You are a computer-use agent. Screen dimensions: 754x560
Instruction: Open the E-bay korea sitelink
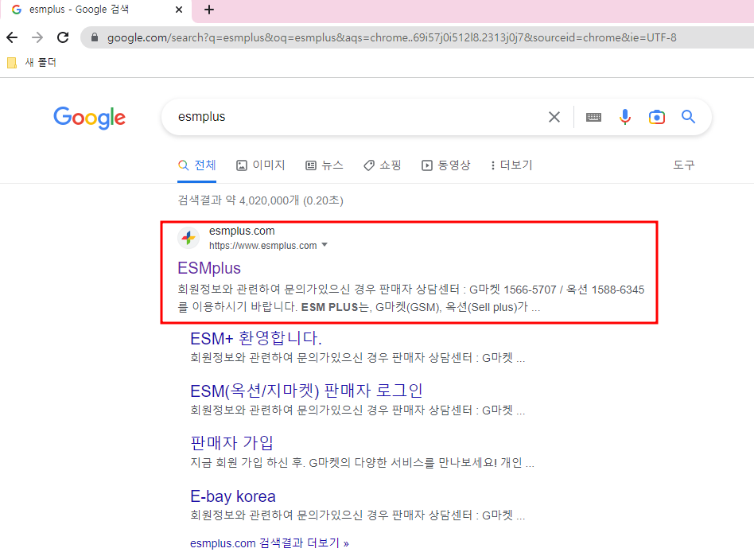pos(233,496)
